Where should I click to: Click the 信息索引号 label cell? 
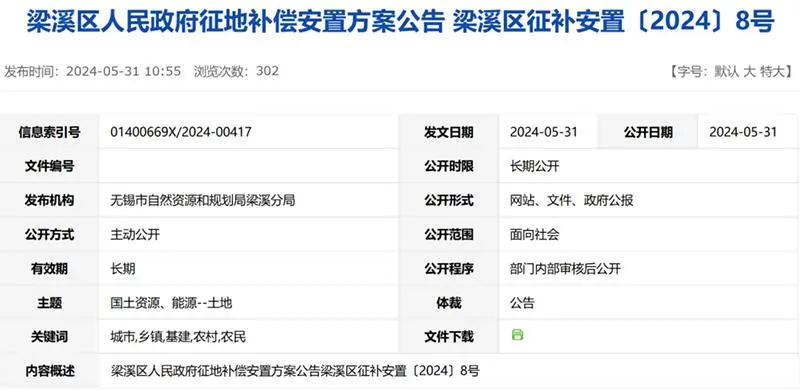click(49, 132)
